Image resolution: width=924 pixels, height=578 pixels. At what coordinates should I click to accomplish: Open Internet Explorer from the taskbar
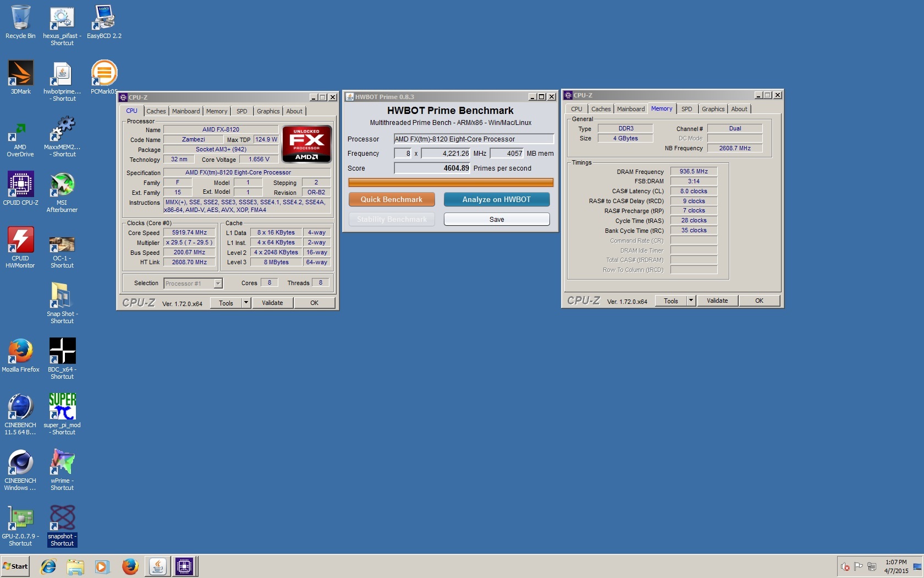(48, 566)
